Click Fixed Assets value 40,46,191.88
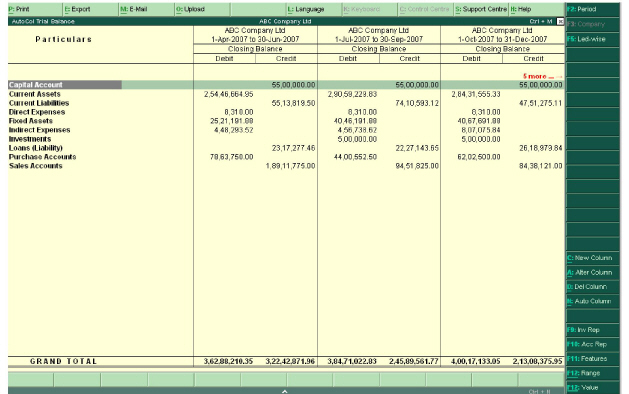Image resolution: width=629 pixels, height=394 pixels. pyautogui.click(x=355, y=121)
